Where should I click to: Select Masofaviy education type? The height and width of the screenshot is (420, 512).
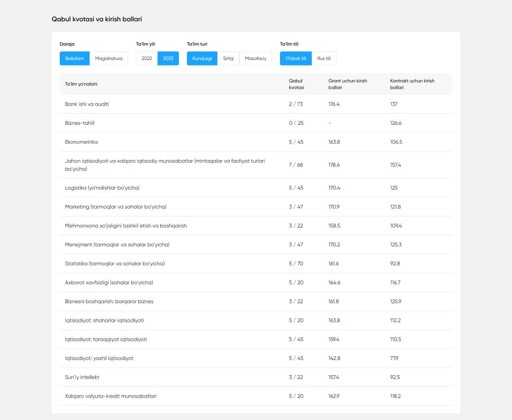coord(256,58)
